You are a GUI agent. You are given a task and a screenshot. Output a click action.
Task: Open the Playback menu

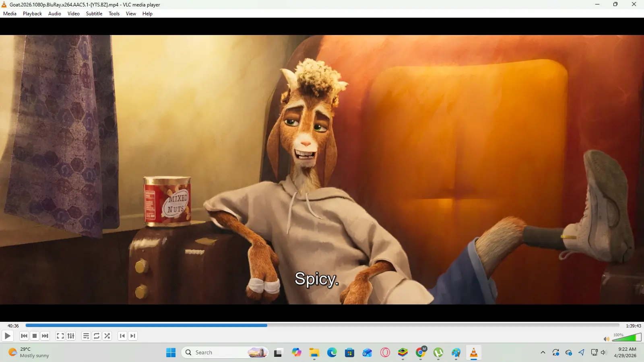(x=32, y=14)
